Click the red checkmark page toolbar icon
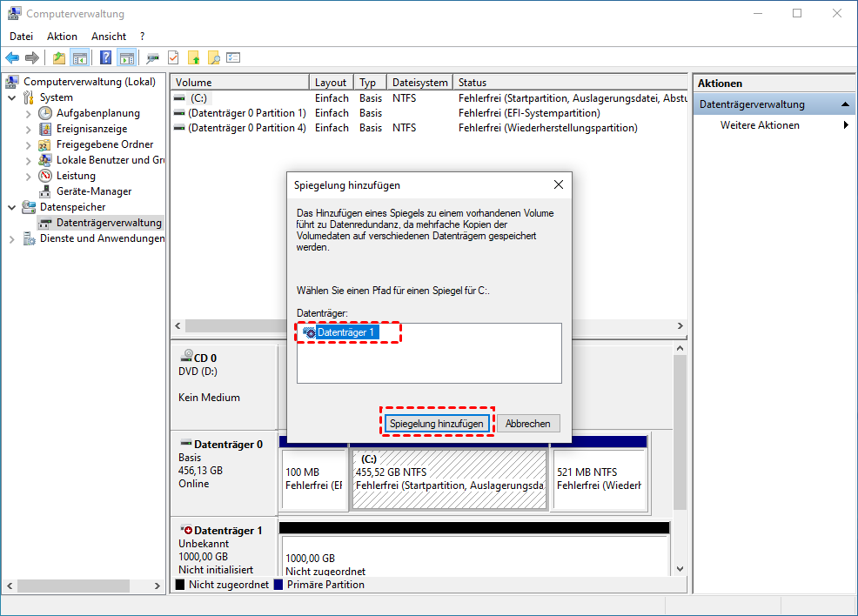 coord(173,58)
